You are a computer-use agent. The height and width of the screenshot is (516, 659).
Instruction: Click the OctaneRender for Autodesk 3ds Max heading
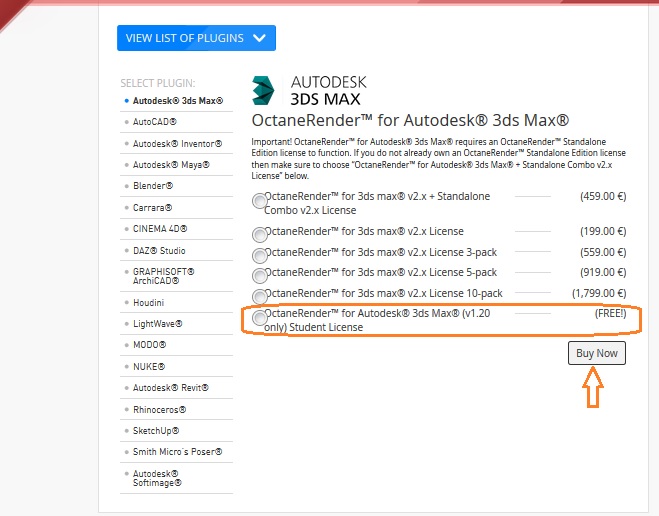(410, 120)
